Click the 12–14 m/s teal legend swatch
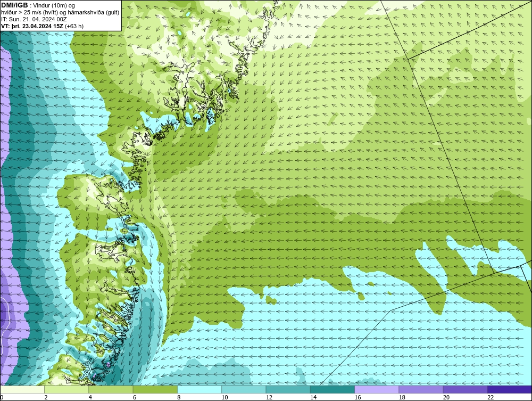 pyautogui.click(x=288, y=389)
